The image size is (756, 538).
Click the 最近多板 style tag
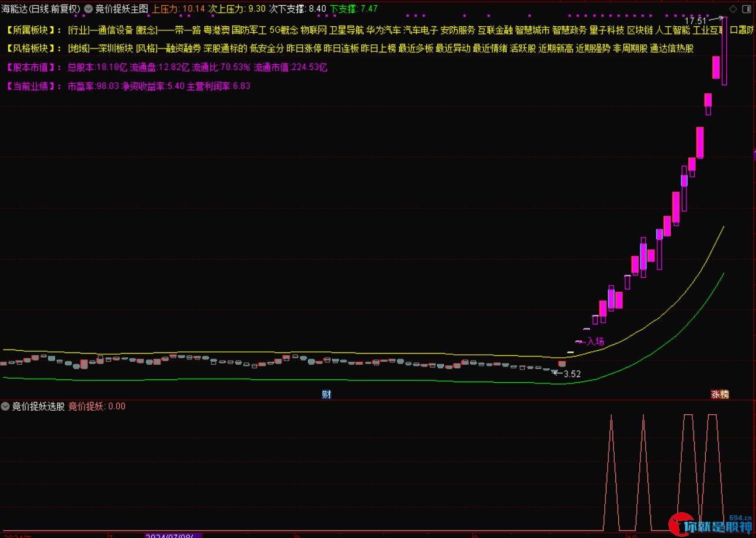tap(416, 48)
